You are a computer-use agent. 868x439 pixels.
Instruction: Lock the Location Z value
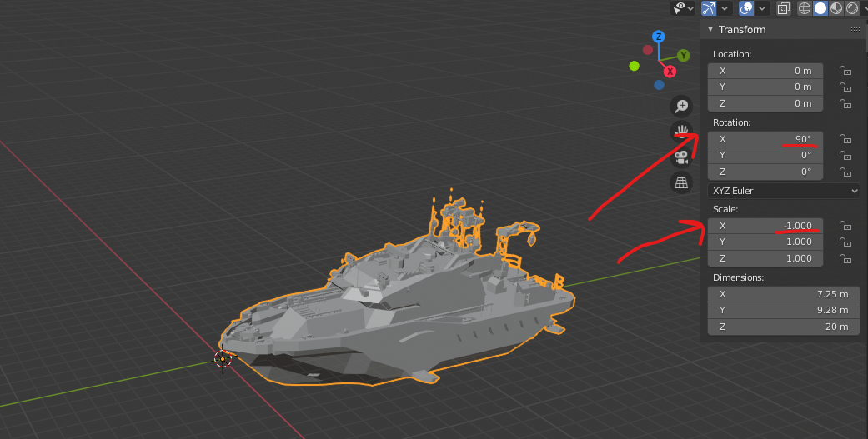845,103
